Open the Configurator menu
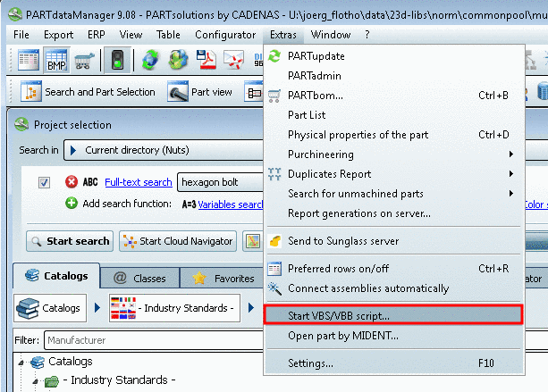Viewport: 548px width, 392px height. click(x=225, y=35)
